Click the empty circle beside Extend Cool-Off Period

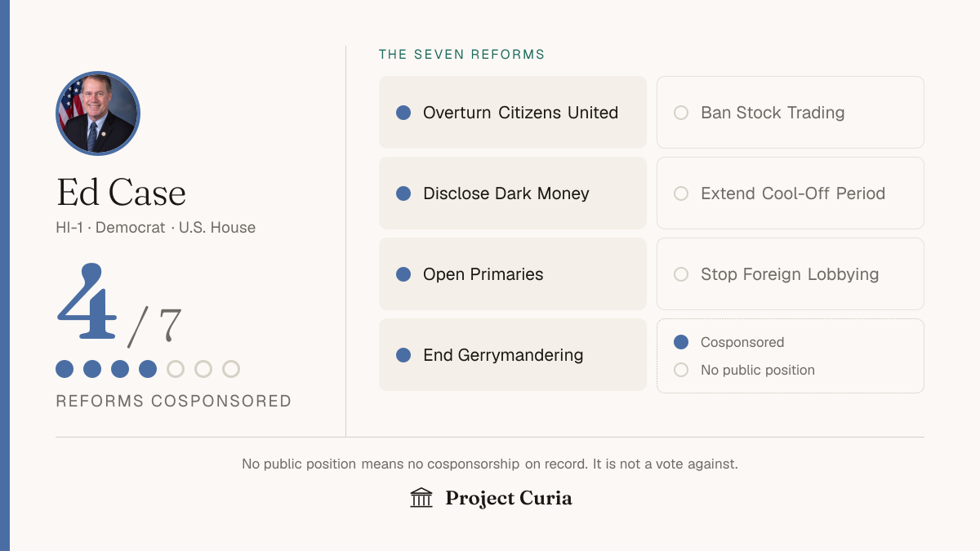pyautogui.click(x=681, y=193)
